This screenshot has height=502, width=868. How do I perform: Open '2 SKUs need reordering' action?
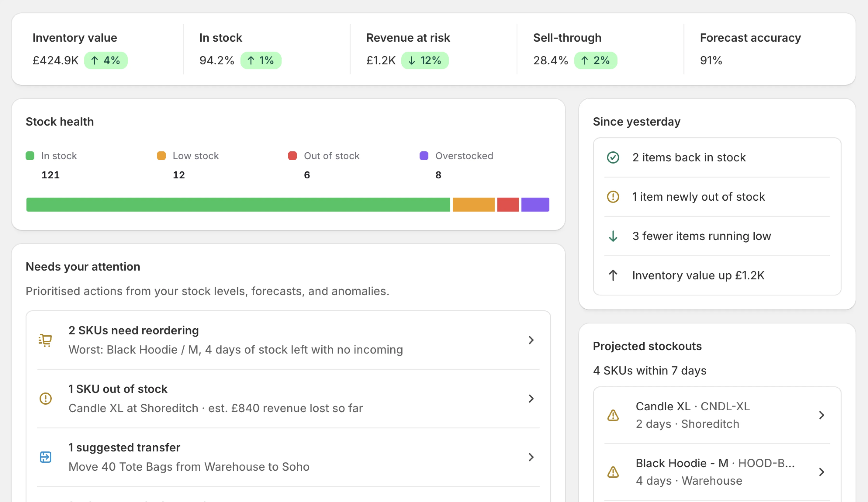[288, 340]
